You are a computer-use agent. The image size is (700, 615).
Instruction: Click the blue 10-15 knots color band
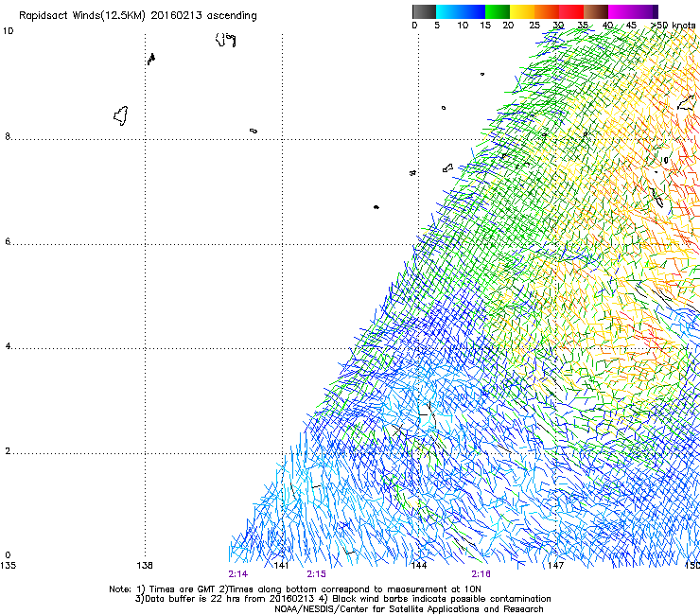473,11
